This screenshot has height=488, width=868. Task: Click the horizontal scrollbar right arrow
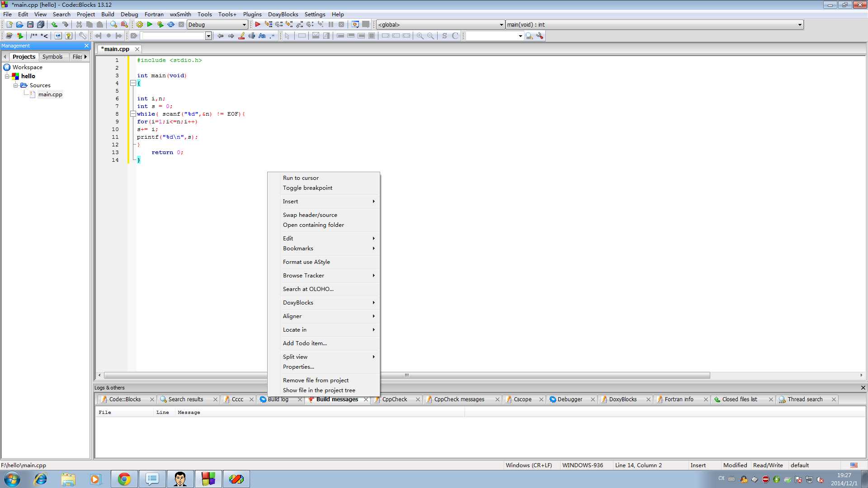click(x=861, y=375)
